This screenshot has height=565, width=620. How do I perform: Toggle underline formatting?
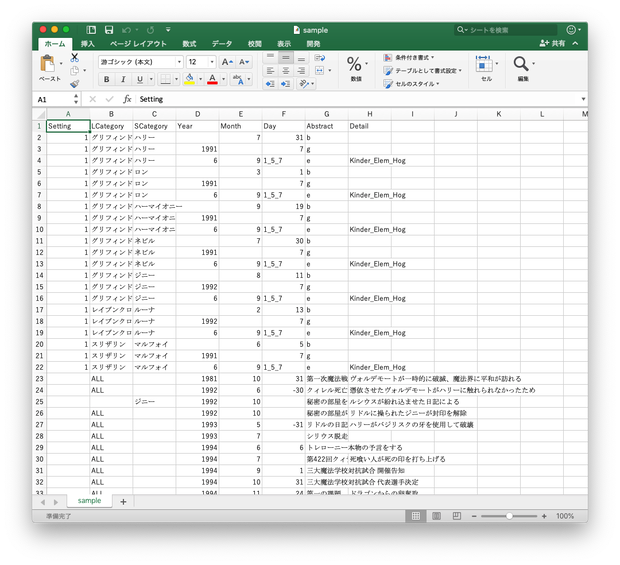tap(140, 79)
